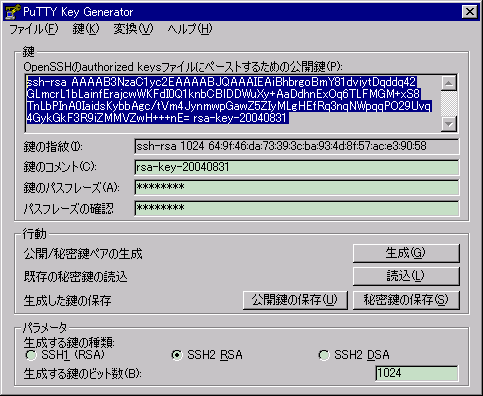
Task: Click the label 公開/秘密鍵ペアの生成
Action: [83, 254]
